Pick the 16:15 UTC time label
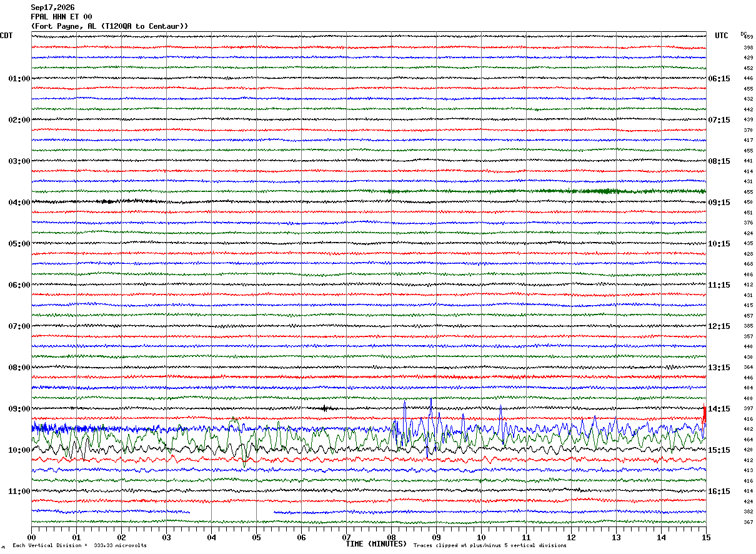 [x=719, y=491]
